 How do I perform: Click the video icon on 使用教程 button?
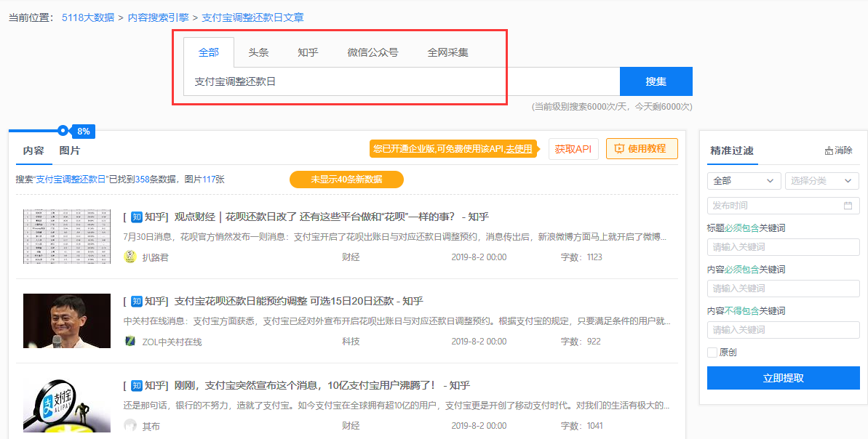(x=619, y=149)
